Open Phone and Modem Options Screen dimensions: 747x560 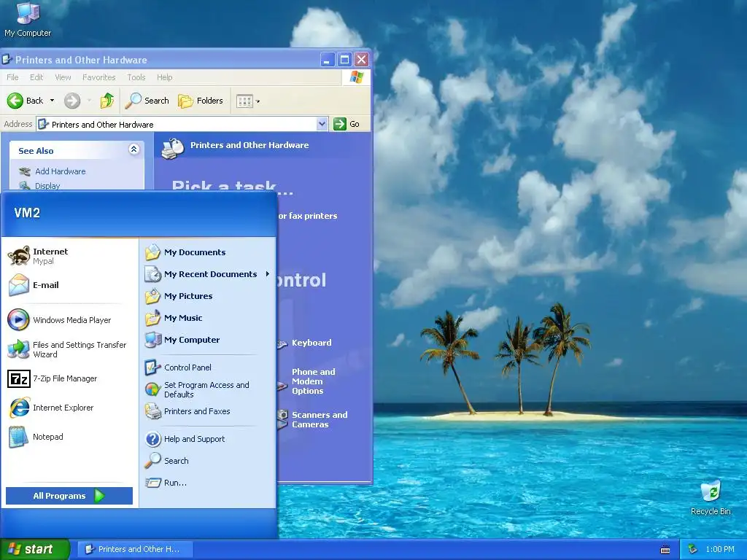click(314, 381)
